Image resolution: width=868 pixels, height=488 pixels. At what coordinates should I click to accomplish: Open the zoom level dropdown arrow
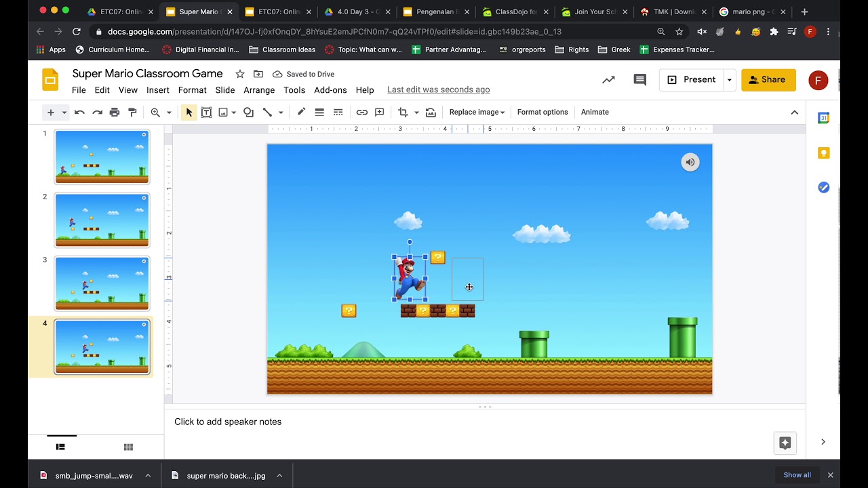(169, 113)
